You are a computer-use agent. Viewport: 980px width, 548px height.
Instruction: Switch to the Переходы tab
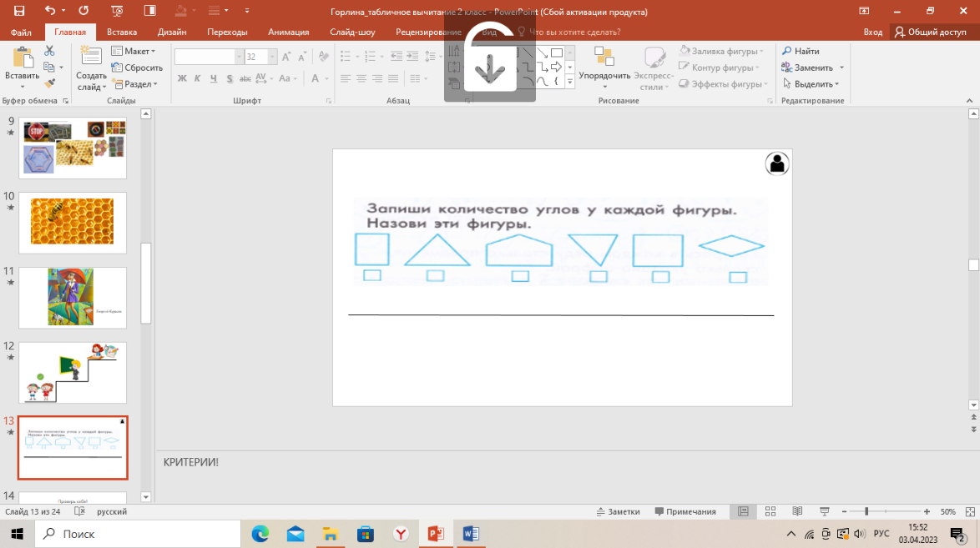tap(227, 32)
